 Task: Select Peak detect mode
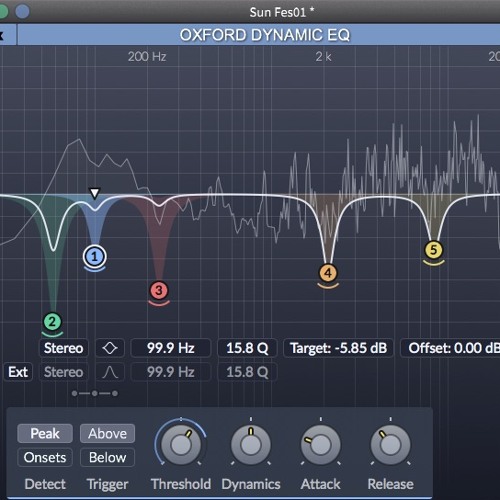[45, 433]
